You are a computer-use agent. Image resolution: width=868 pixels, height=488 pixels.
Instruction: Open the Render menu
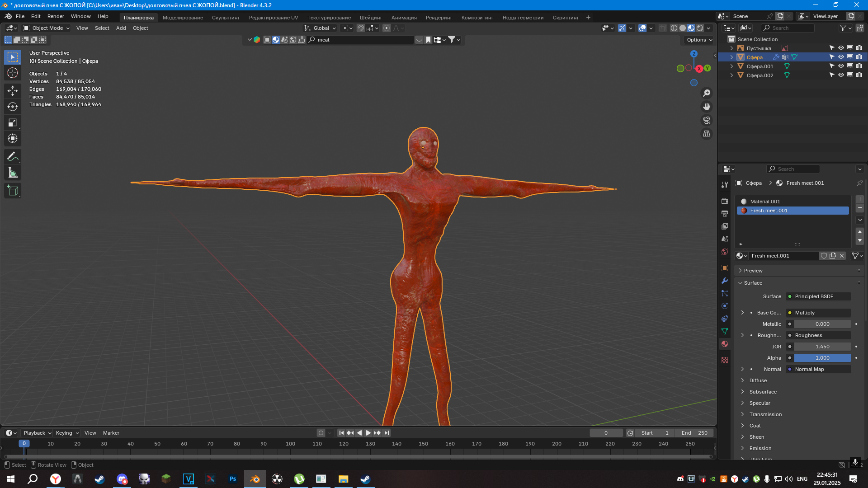(56, 16)
